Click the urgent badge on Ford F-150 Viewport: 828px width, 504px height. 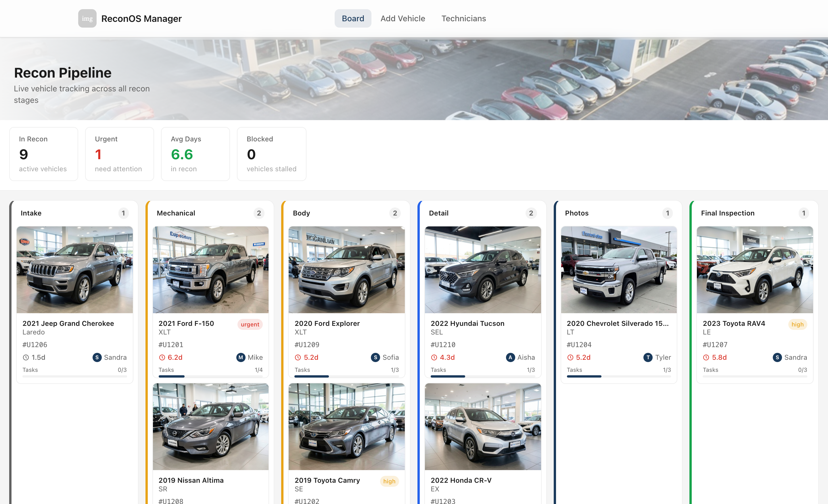point(250,324)
